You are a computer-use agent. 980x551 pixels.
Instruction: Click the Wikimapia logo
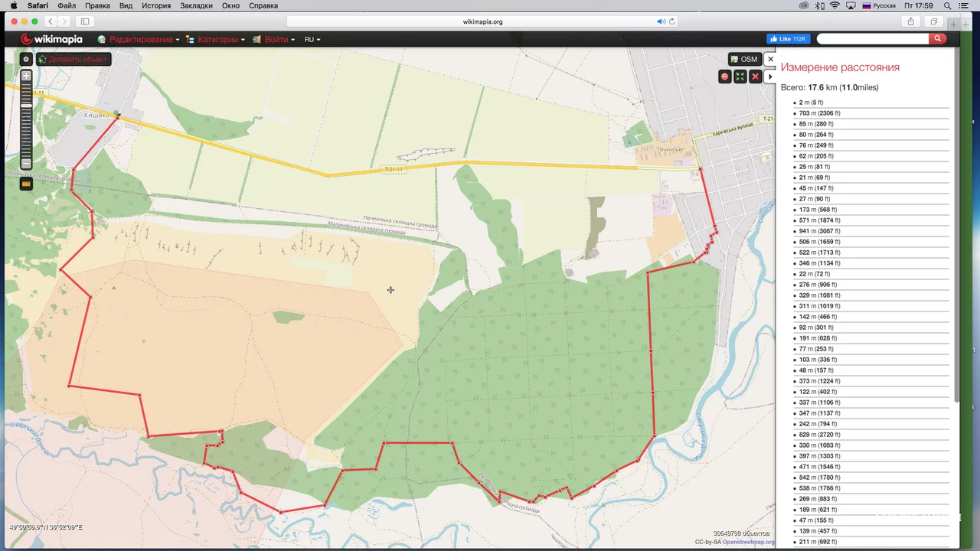(x=51, y=39)
